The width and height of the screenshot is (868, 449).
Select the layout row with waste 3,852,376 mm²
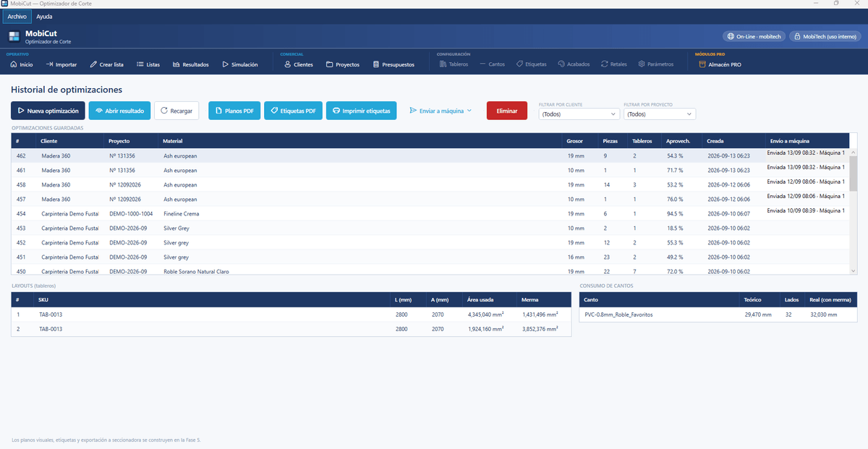click(x=291, y=328)
